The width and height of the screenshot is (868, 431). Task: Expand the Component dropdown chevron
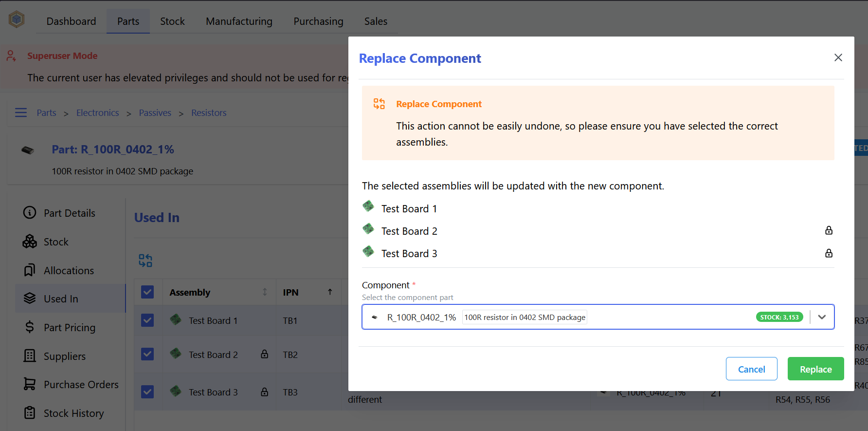click(822, 317)
